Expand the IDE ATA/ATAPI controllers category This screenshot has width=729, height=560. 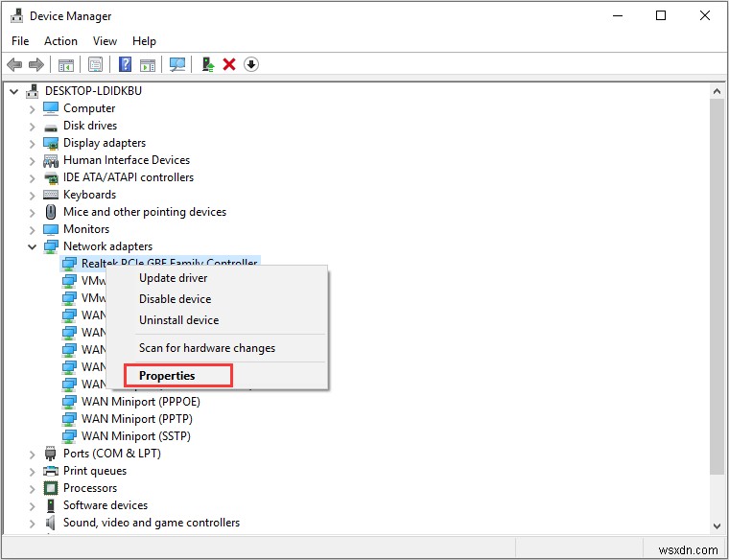click(x=32, y=178)
